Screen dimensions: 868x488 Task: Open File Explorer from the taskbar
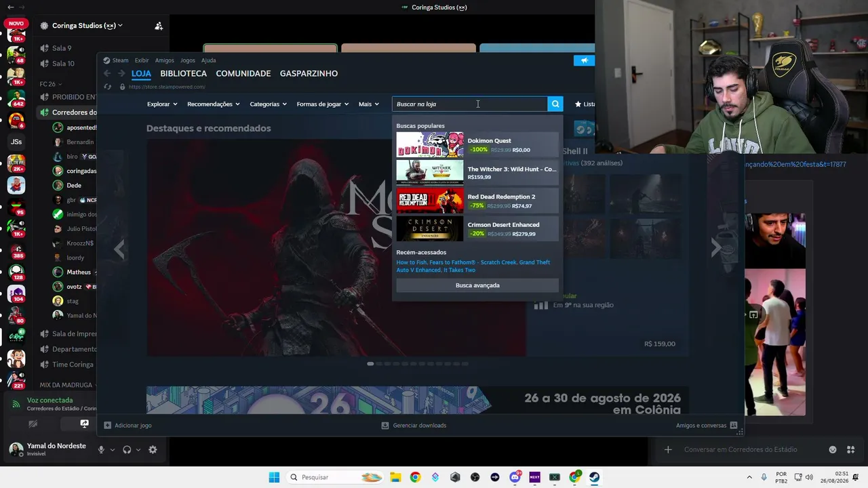(395, 477)
